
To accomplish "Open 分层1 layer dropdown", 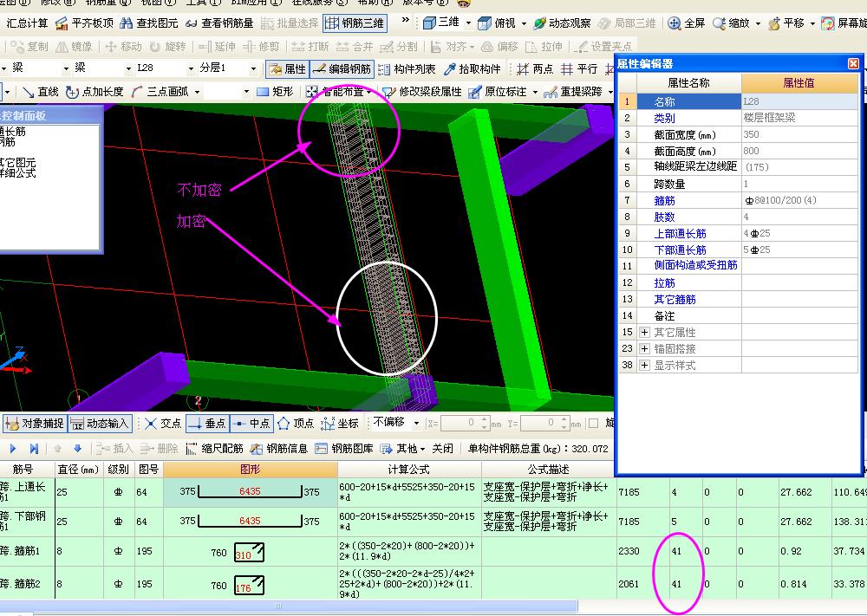I will [x=253, y=68].
